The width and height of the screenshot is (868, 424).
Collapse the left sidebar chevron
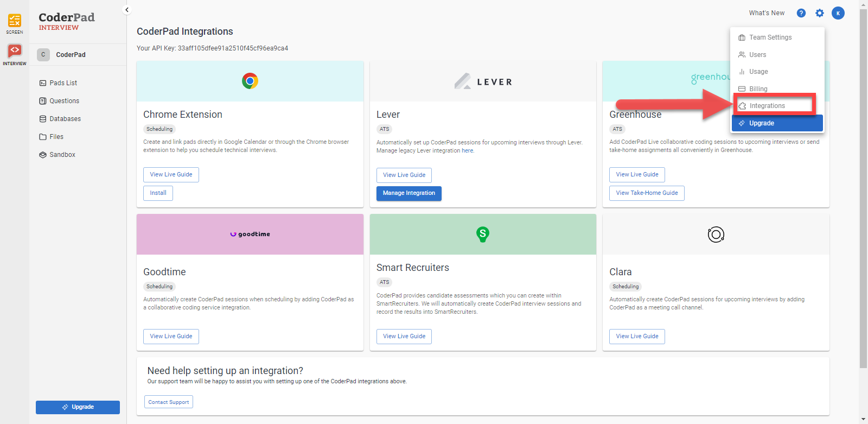click(127, 10)
